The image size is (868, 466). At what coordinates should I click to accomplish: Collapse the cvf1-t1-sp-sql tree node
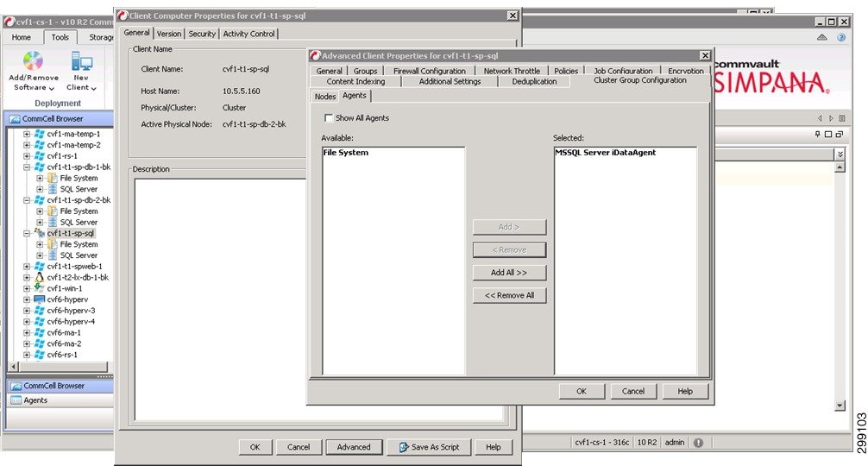pyautogui.click(x=27, y=234)
